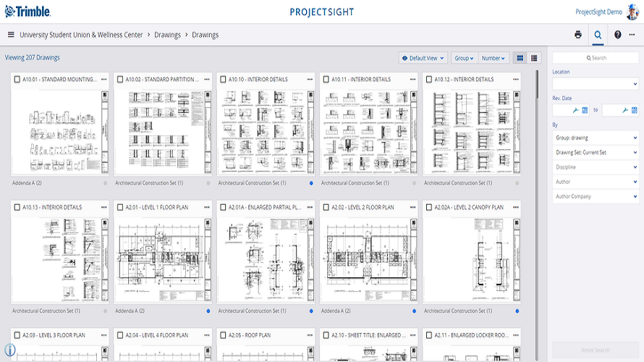Open the first Drawings breadcrumb
Viewport: 644px width, 362px height.
(x=168, y=35)
